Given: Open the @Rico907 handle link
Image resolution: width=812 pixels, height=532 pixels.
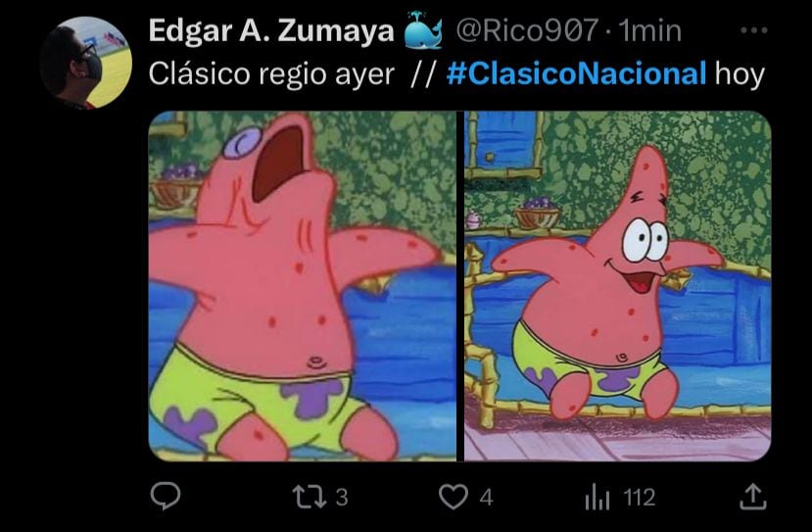Looking at the screenshot, I should (527, 30).
